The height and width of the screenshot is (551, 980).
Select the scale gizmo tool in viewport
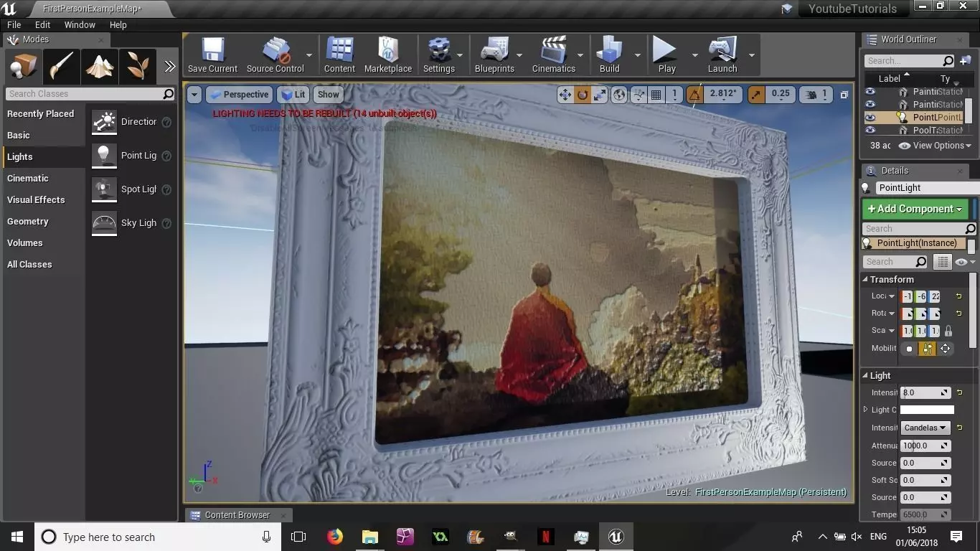pyautogui.click(x=600, y=94)
